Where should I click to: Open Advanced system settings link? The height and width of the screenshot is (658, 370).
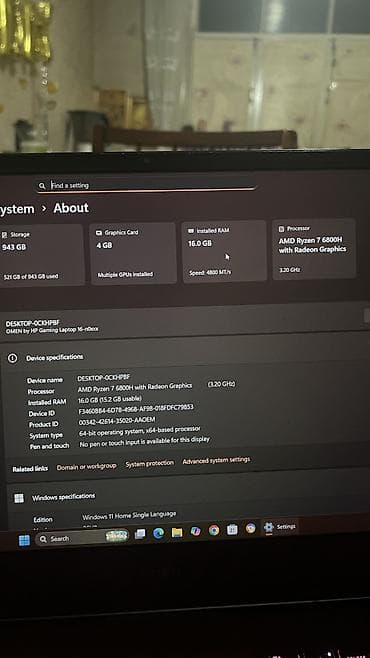[216, 460]
